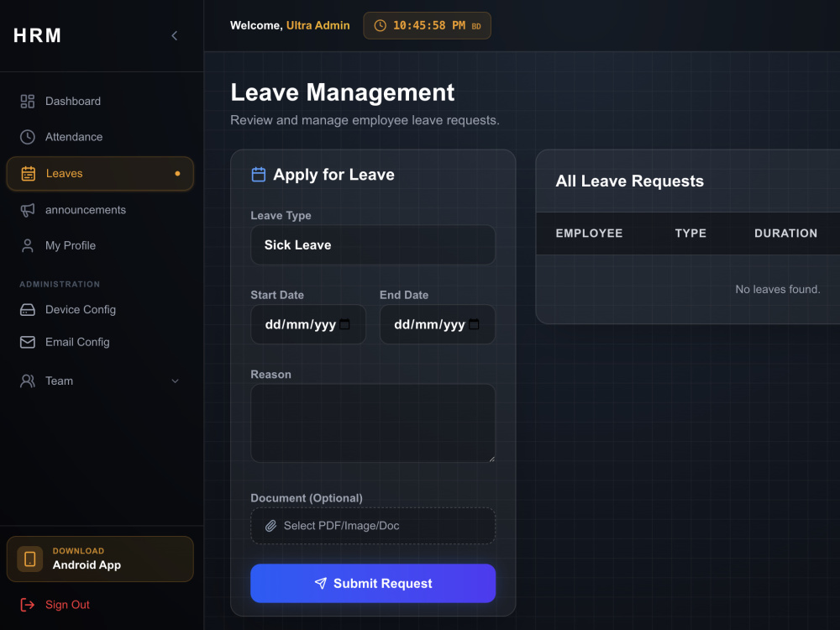The width and height of the screenshot is (840, 630).
Task: Click the time display badge 10:45:58 PM
Action: coord(427,26)
